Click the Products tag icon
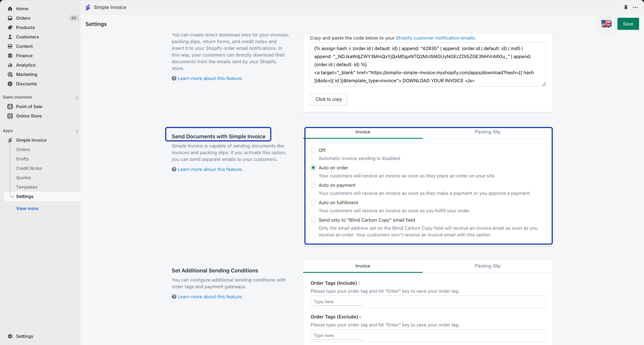644x345 pixels. pos(10,27)
